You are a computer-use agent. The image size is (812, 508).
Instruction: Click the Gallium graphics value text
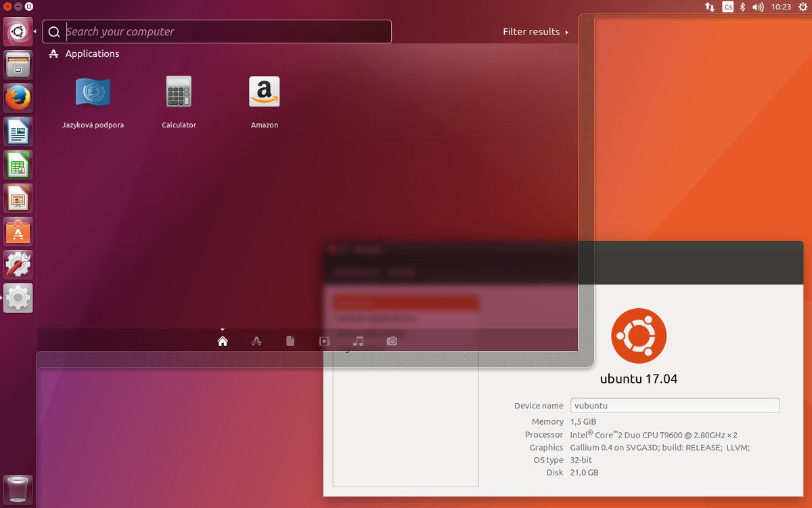(660, 448)
